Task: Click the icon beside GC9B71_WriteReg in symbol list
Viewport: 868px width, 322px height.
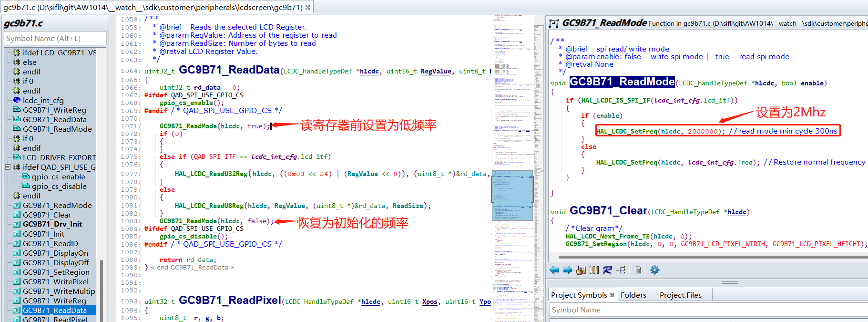Action: coord(17,110)
